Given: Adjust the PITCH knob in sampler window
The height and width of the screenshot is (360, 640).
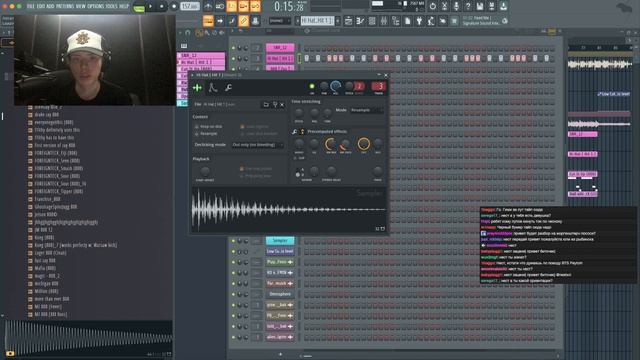Looking at the screenshot, I should click(349, 86).
